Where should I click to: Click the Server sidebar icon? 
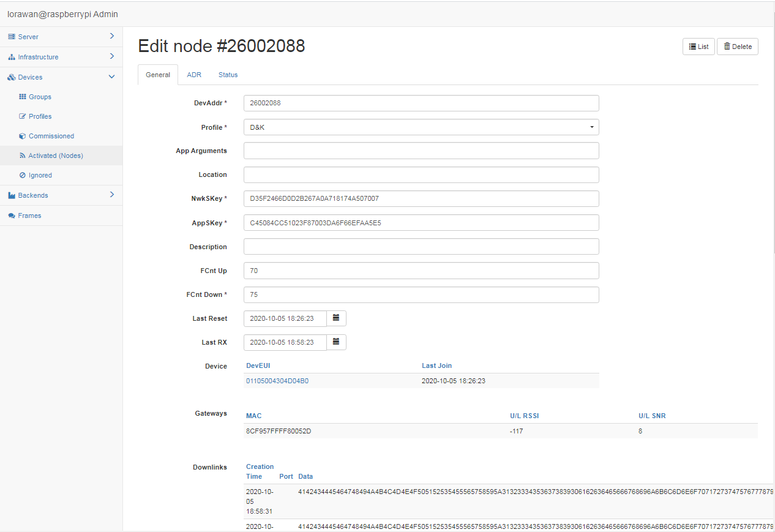12,37
